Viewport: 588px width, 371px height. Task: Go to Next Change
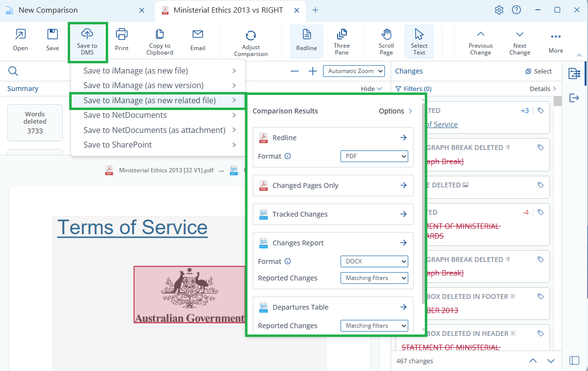pos(520,42)
